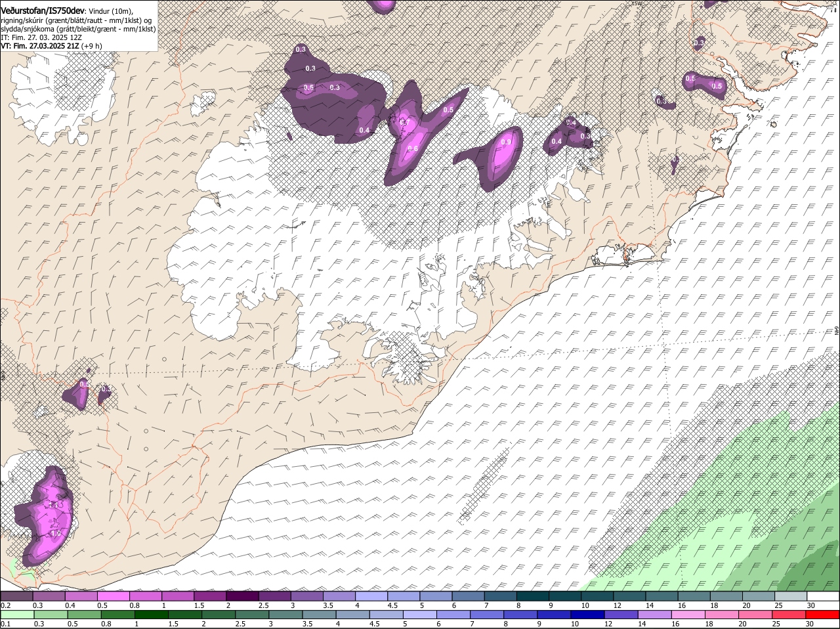This screenshot has width=840, height=629.
Task: Pick the light pink rain swatch labeled 16
Action: 688,615
